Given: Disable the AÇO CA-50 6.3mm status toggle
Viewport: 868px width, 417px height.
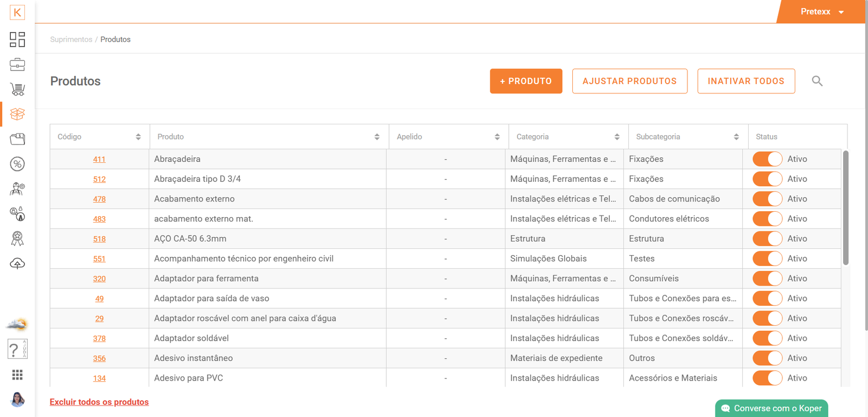Looking at the screenshot, I should pyautogui.click(x=767, y=239).
